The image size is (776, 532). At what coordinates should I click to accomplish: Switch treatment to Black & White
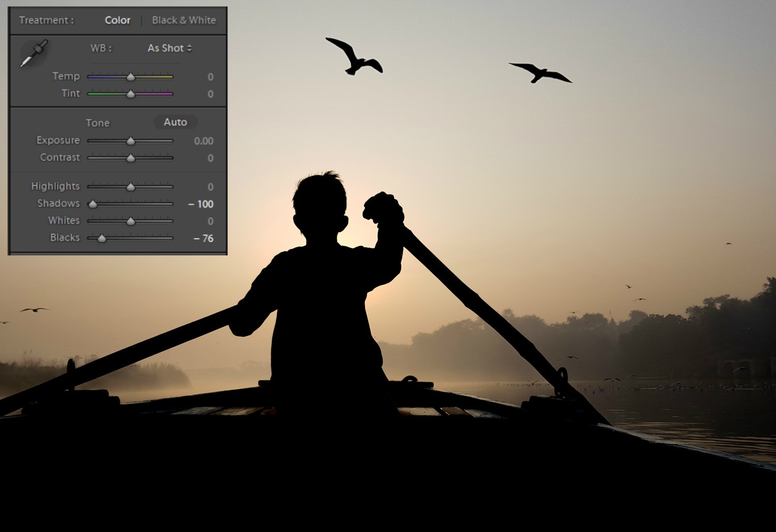184,20
